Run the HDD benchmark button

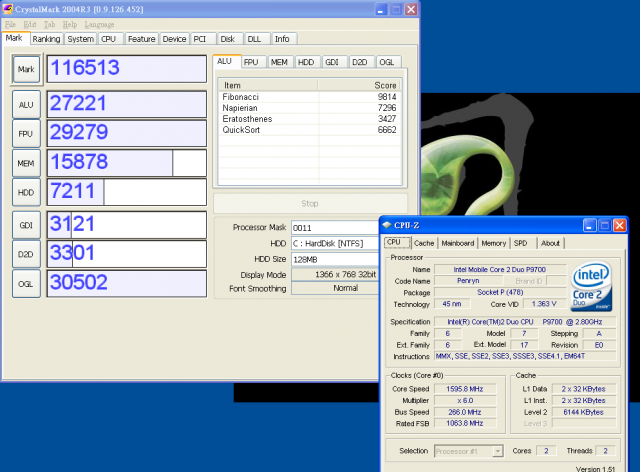coord(26,192)
